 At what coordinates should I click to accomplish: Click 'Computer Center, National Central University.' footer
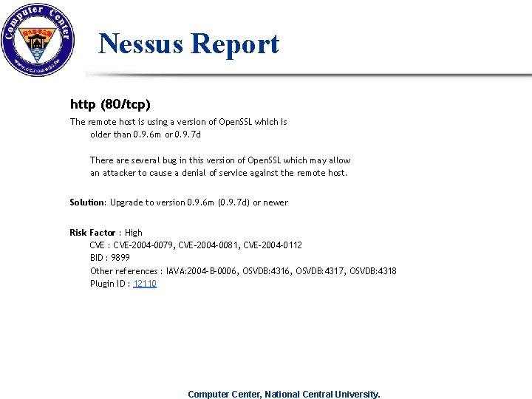coord(284,395)
